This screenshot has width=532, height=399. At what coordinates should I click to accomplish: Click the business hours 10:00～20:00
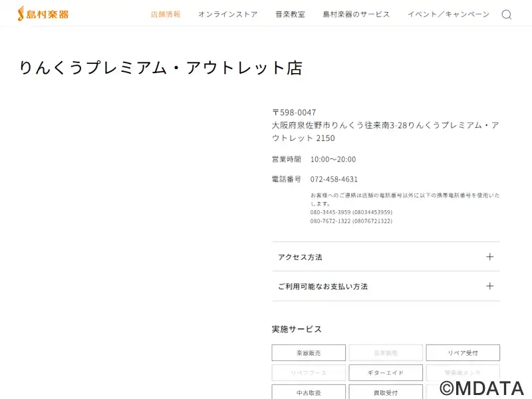tap(333, 159)
